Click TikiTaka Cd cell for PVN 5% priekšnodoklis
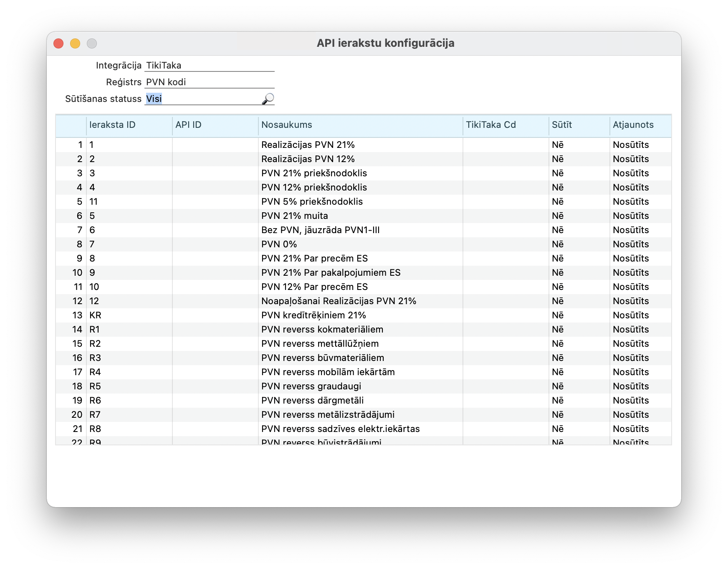 505,202
